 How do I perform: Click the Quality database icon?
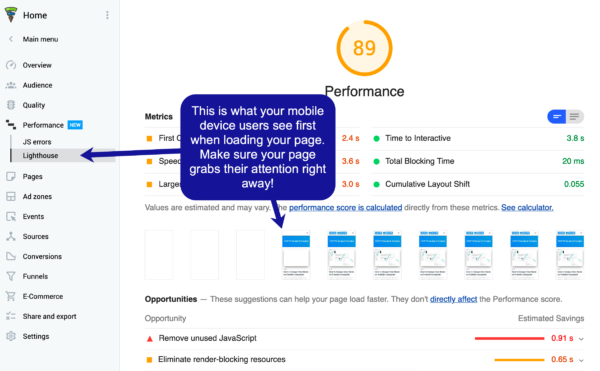11,105
